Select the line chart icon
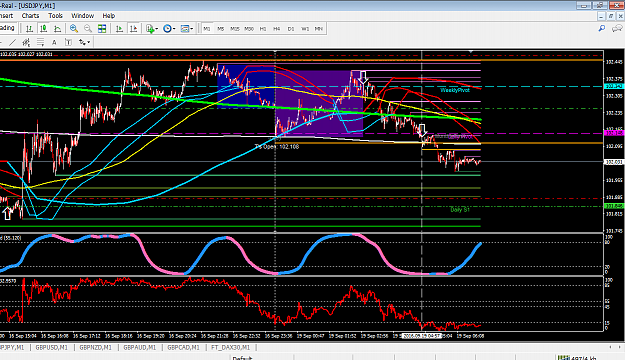625x360 pixels. 57,29
